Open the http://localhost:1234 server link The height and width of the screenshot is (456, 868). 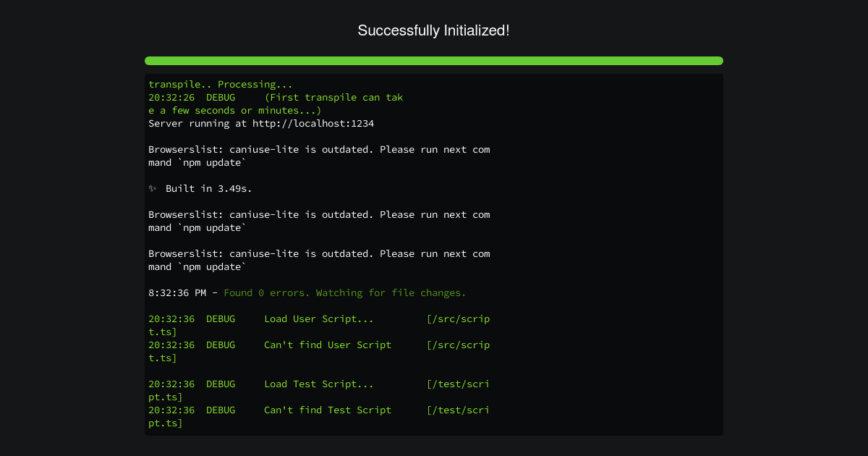point(313,124)
